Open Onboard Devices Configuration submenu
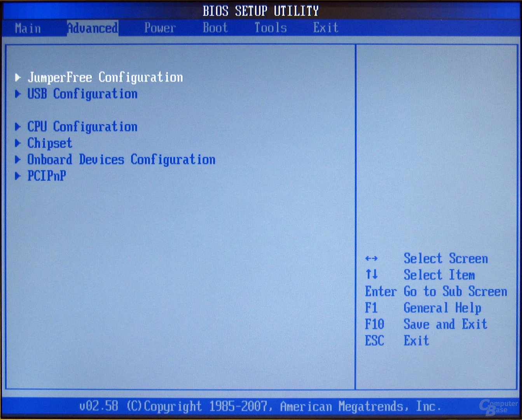 click(121, 159)
